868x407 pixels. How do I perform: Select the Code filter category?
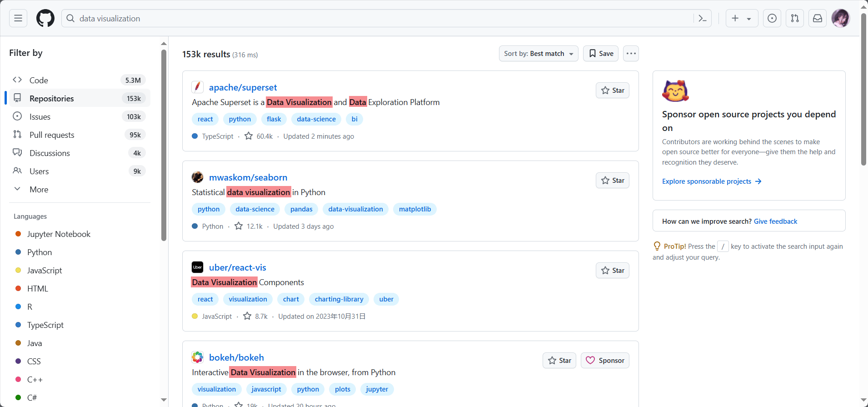point(39,80)
